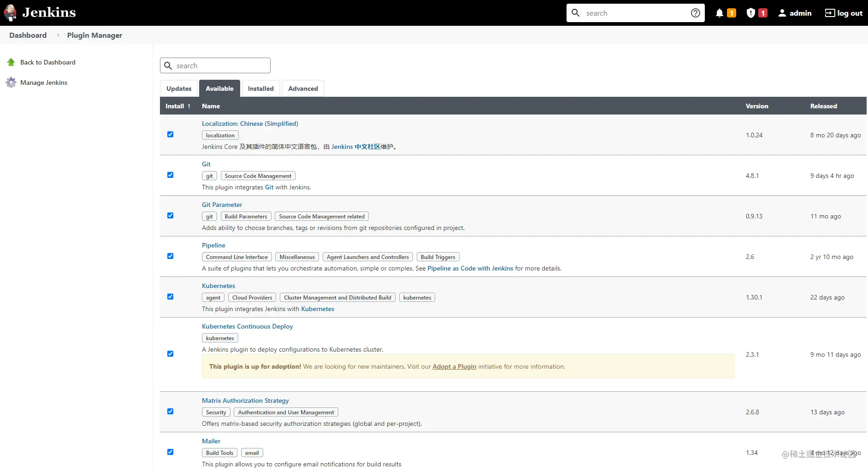Select the Available tab

tap(219, 88)
